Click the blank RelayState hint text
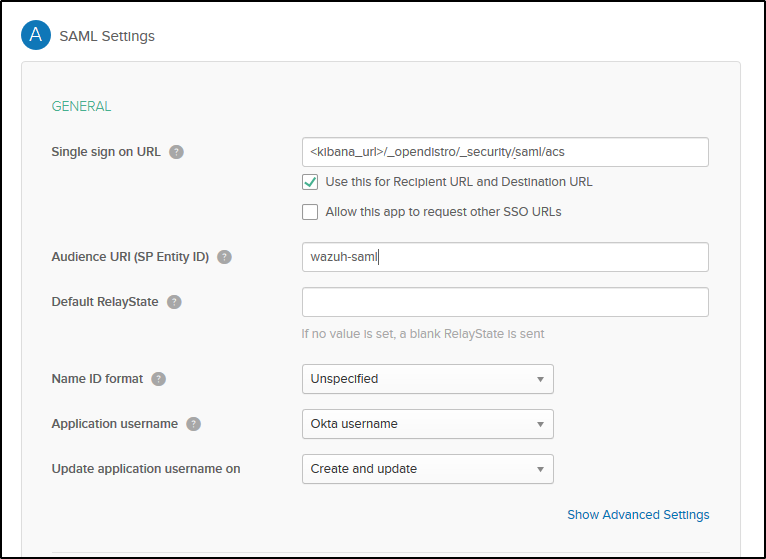This screenshot has width=766, height=559. [422, 334]
